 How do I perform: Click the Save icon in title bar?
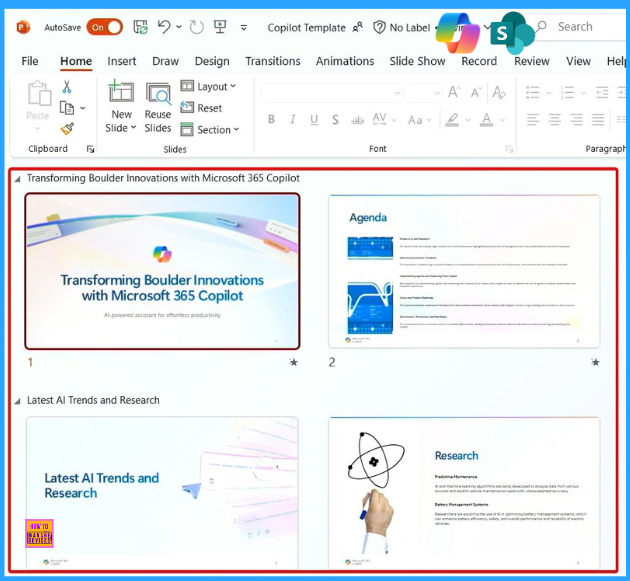pyautogui.click(x=141, y=27)
